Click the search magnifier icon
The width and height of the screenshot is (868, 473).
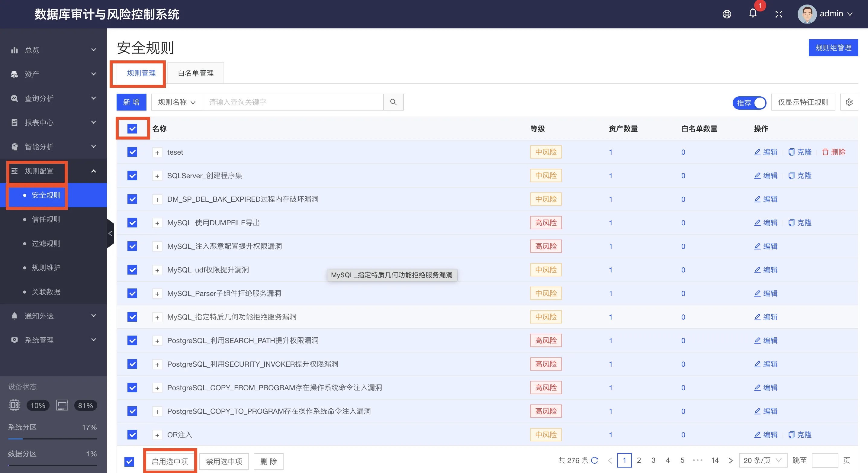click(393, 102)
